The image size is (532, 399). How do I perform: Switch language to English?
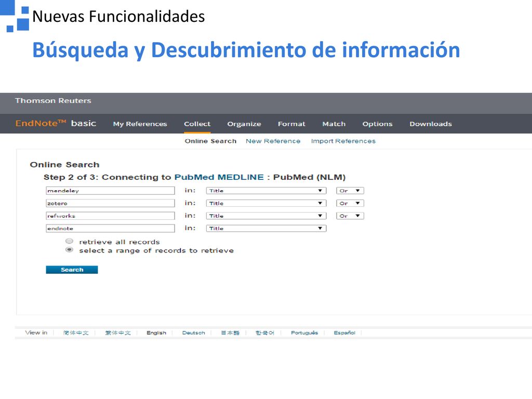(x=156, y=333)
